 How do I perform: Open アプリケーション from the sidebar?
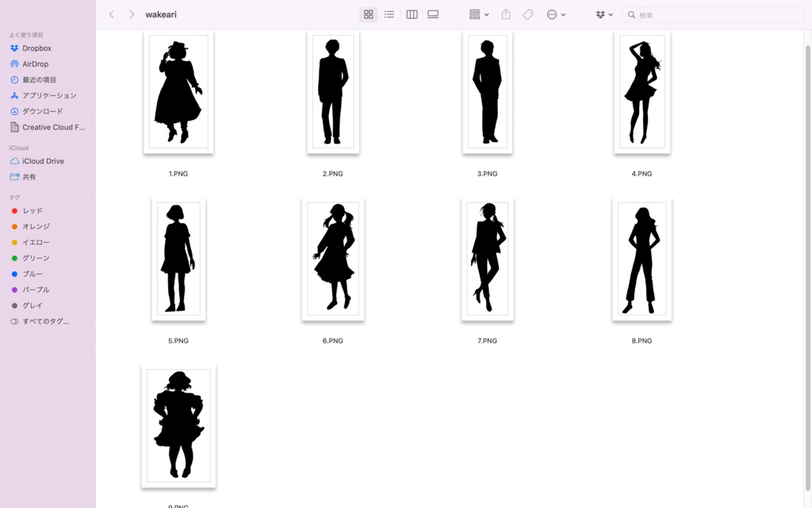point(44,95)
